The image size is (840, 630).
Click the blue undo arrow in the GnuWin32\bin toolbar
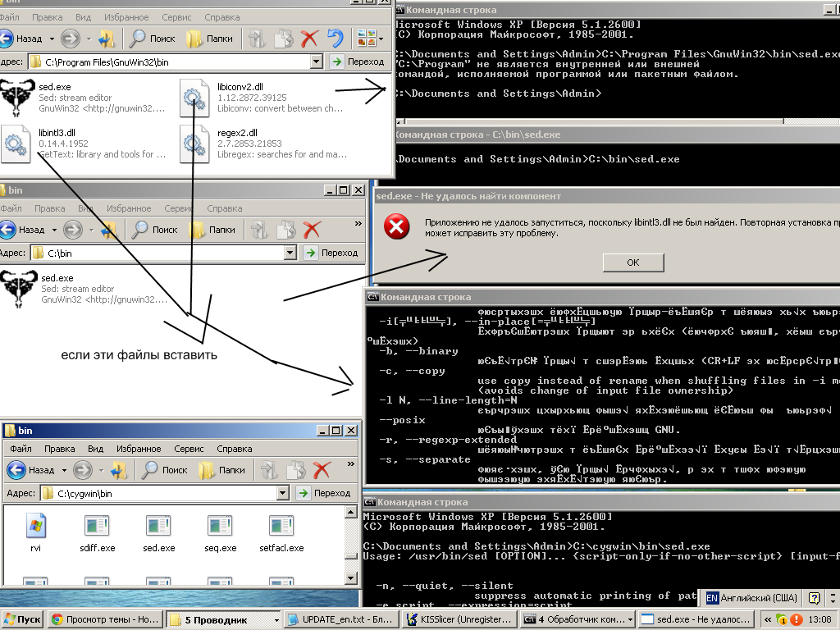(335, 38)
